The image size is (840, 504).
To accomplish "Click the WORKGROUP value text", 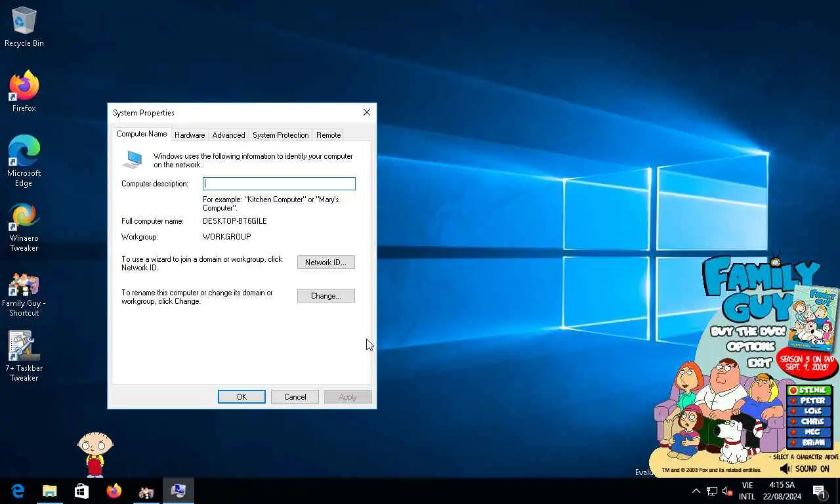I will click(227, 237).
